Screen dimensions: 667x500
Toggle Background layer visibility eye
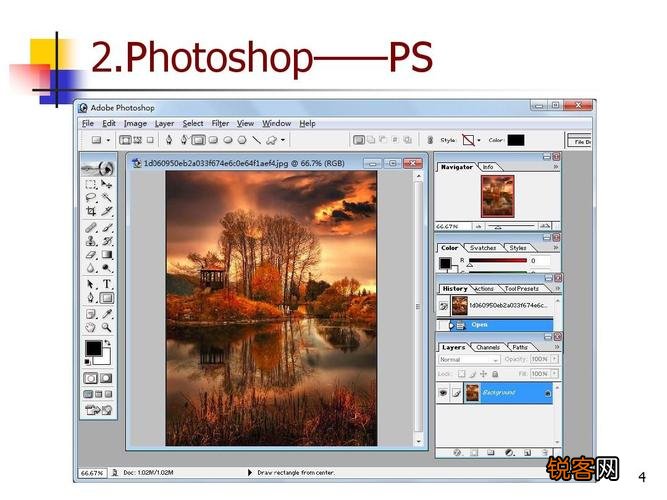pyautogui.click(x=443, y=393)
